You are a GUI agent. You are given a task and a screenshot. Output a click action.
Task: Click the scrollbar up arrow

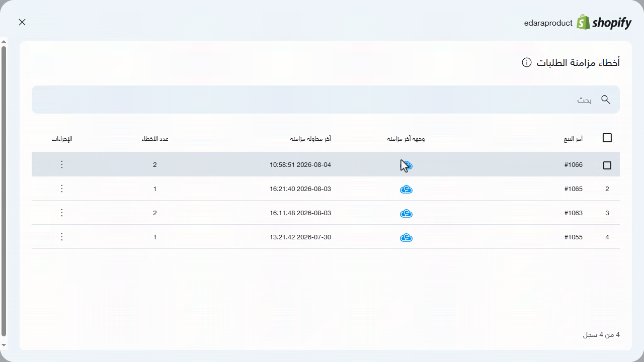(x=4, y=42)
